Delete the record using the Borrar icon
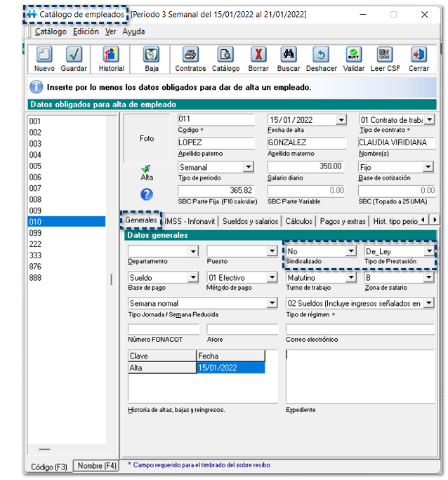 258,55
